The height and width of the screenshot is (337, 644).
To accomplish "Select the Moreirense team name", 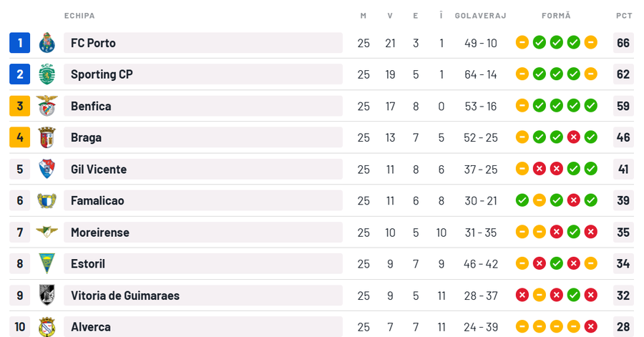I will [x=99, y=233].
